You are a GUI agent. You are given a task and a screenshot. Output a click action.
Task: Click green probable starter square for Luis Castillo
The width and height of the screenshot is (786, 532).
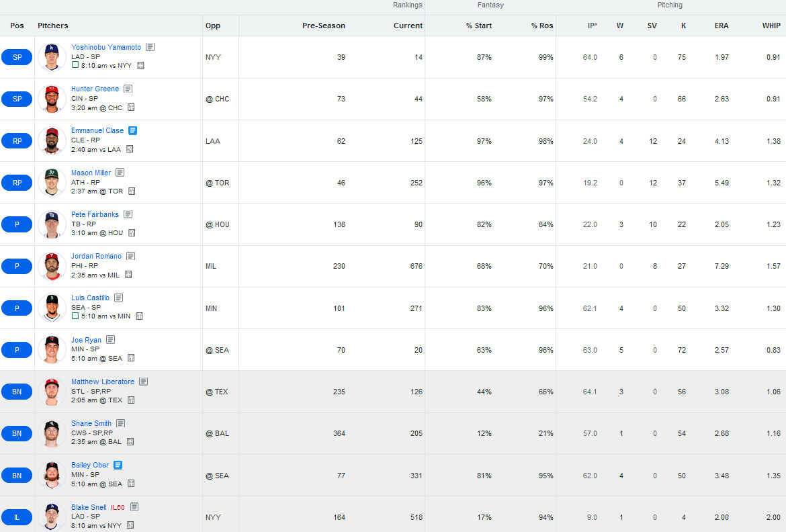click(x=75, y=316)
